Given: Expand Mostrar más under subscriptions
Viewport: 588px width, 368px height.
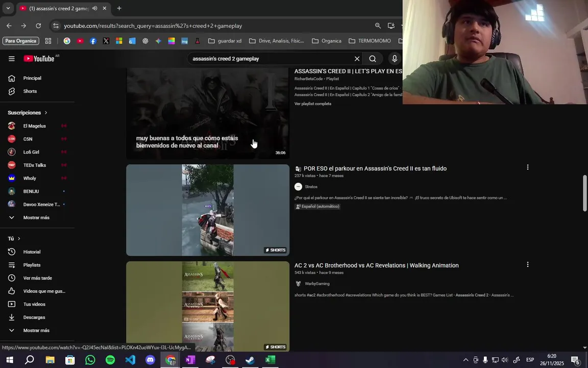Looking at the screenshot, I should click(37, 217).
